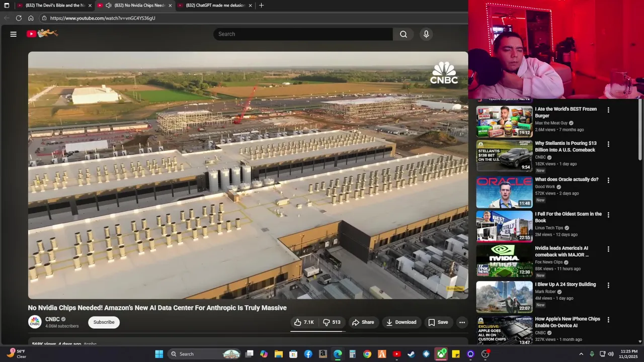
Task: Open Calculator from the taskbar
Action: point(352,354)
